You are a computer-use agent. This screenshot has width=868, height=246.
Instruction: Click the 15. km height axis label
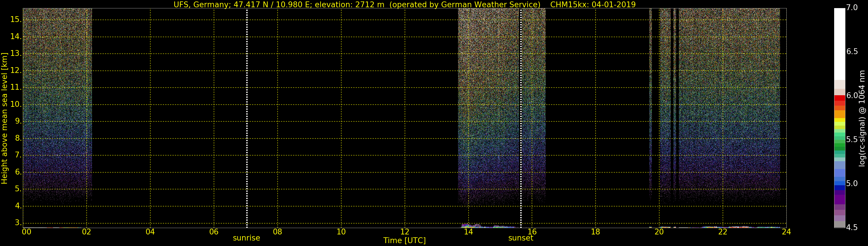click(16, 20)
